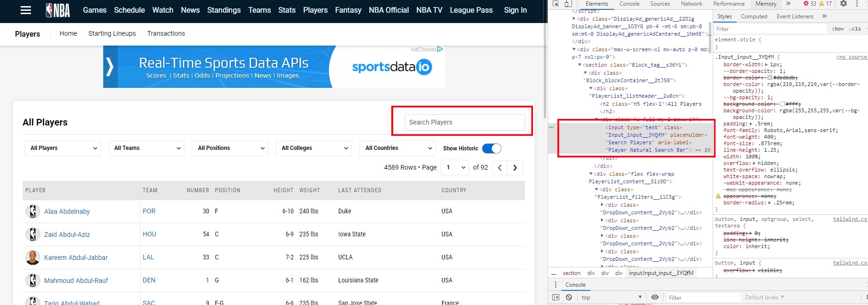Collapse the section Block_tag node
This screenshot has width=868, height=305.
coord(579,65)
